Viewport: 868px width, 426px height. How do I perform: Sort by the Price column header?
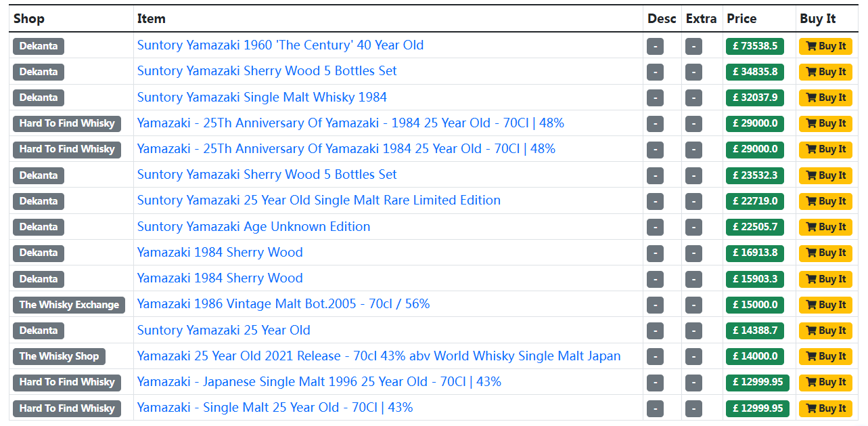(741, 19)
